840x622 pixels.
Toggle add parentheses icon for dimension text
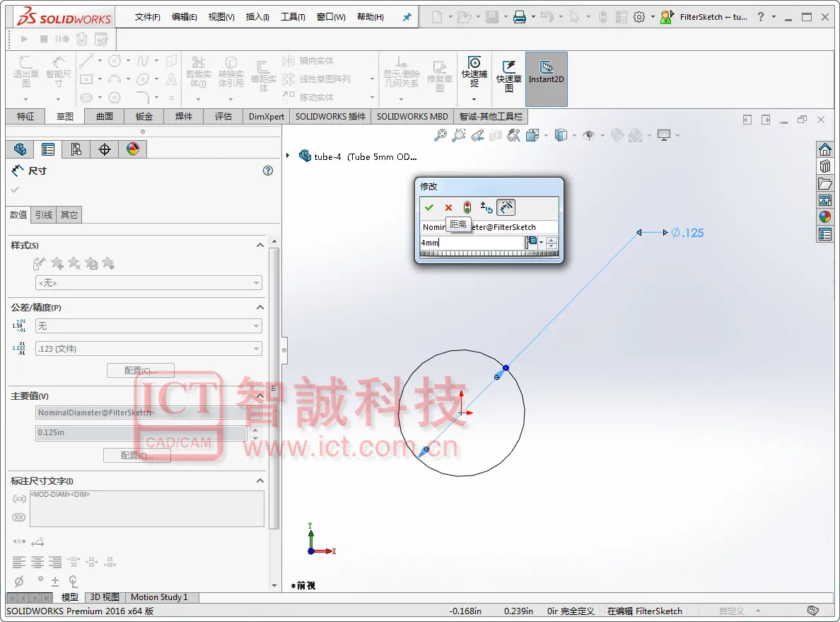pos(19,499)
